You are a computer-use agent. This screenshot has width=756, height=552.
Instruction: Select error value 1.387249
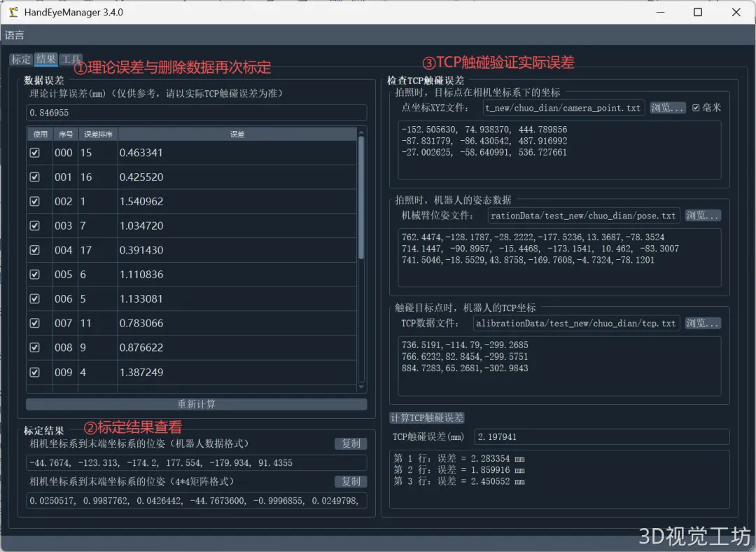[141, 372]
